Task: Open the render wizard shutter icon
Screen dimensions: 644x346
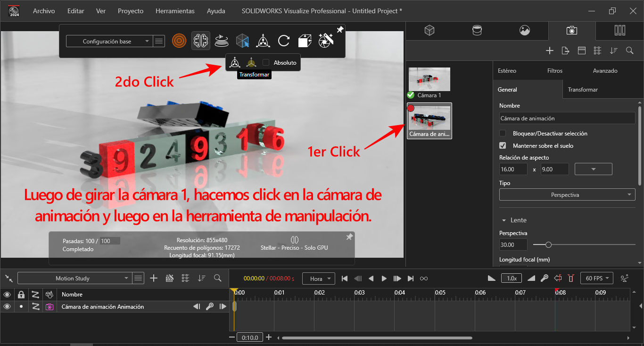Action: (326, 41)
